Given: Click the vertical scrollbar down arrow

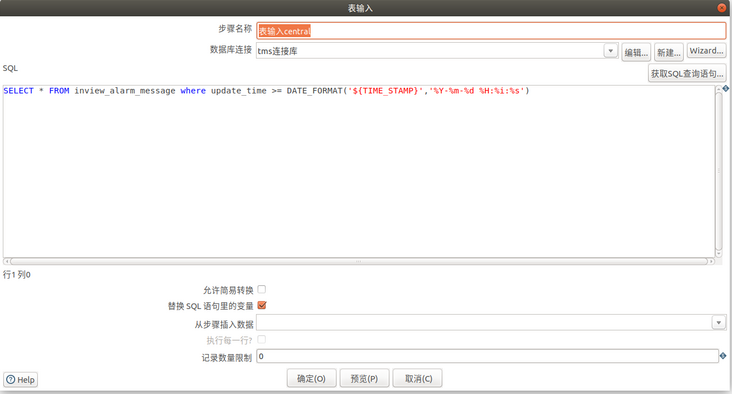Looking at the screenshot, I should point(718,254).
